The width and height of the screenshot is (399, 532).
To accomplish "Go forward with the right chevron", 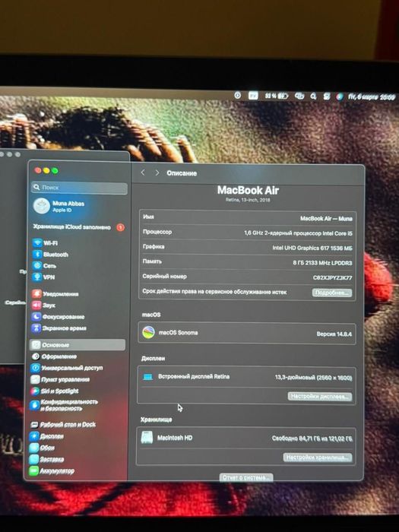I will pyautogui.click(x=157, y=173).
